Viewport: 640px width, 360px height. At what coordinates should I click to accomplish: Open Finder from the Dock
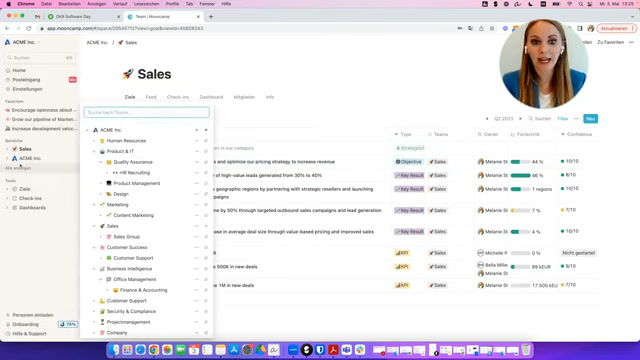(x=114, y=350)
